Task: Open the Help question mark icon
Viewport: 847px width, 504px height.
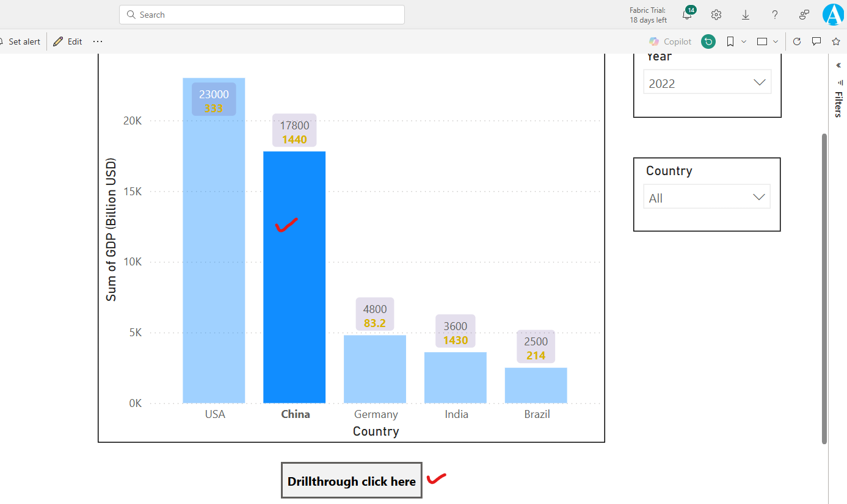Action: pos(774,15)
